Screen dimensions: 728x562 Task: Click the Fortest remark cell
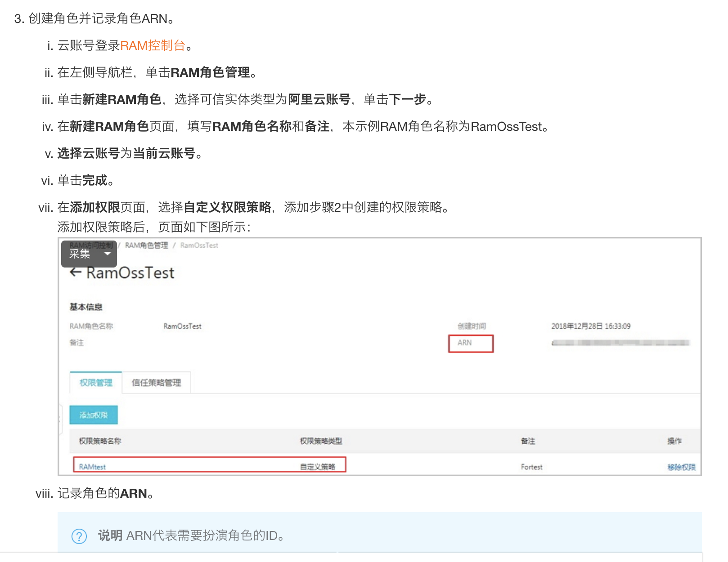click(532, 467)
